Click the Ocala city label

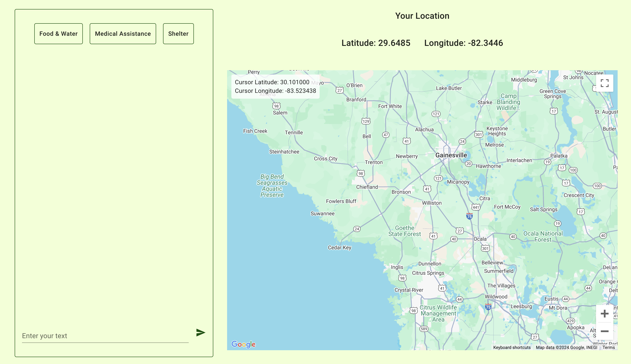coord(480,239)
